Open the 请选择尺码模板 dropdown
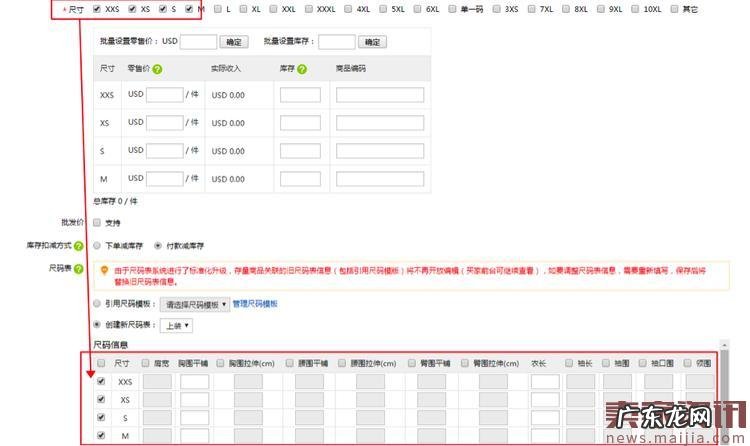Screen dimensions: 750x446 pyautogui.click(x=195, y=304)
